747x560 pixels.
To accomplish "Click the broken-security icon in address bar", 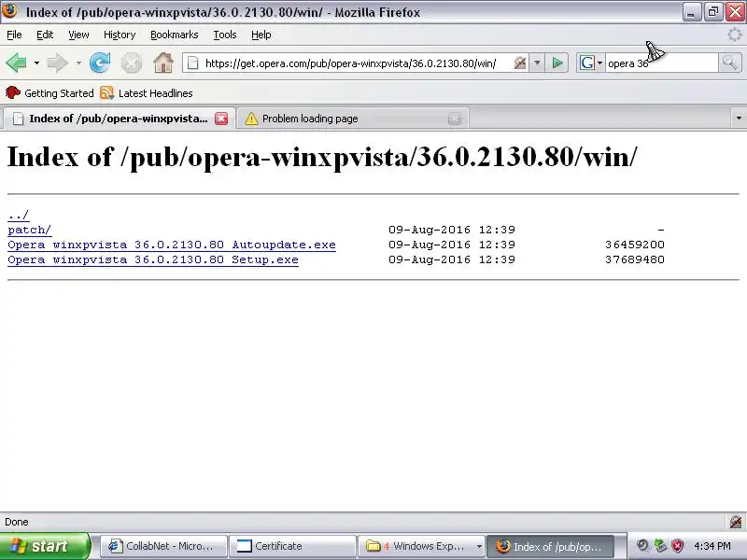I will pyautogui.click(x=520, y=63).
